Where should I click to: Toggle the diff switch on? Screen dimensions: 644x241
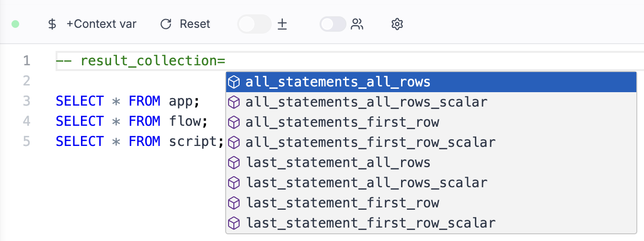point(254,24)
